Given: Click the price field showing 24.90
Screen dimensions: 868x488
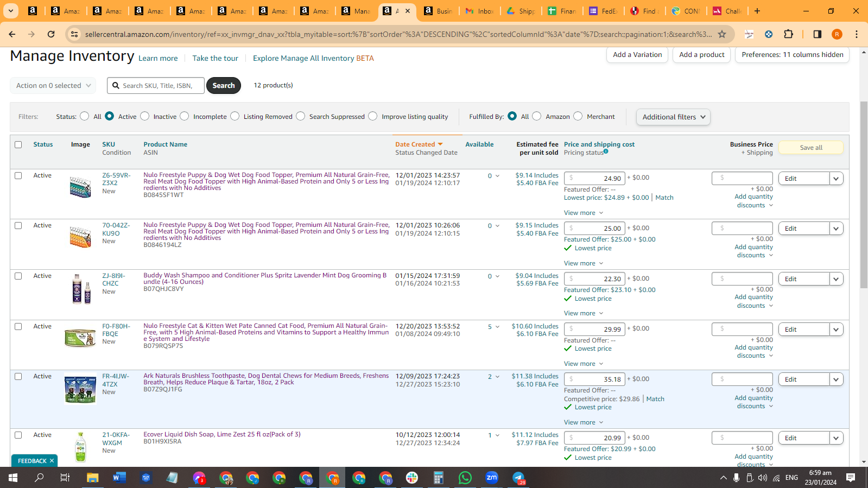Looking at the screenshot, I should point(594,178).
